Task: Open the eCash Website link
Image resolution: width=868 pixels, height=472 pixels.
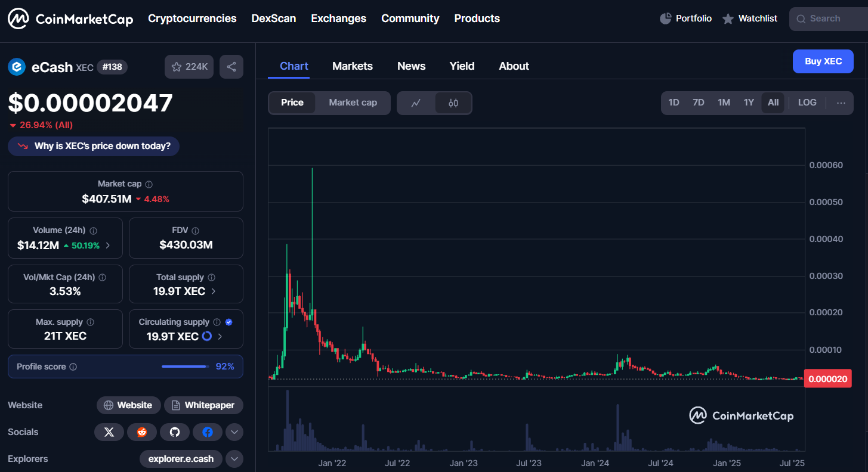Action: pyautogui.click(x=128, y=405)
